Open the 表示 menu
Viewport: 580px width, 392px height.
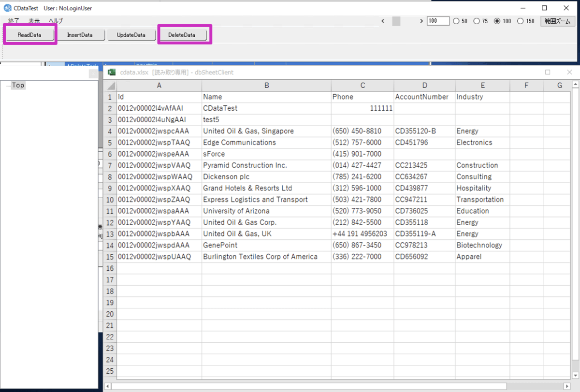point(34,21)
